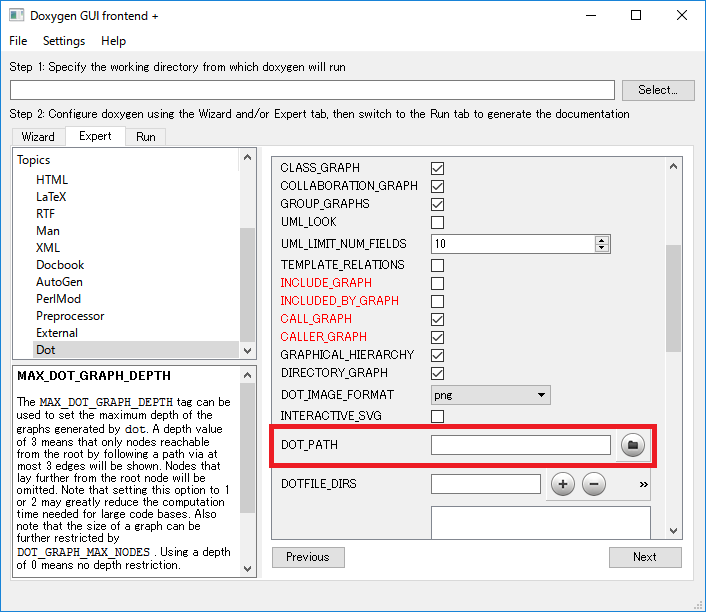Click the help text panel scroll down arrow
Viewport: 706px width, 612px height.
(247, 568)
